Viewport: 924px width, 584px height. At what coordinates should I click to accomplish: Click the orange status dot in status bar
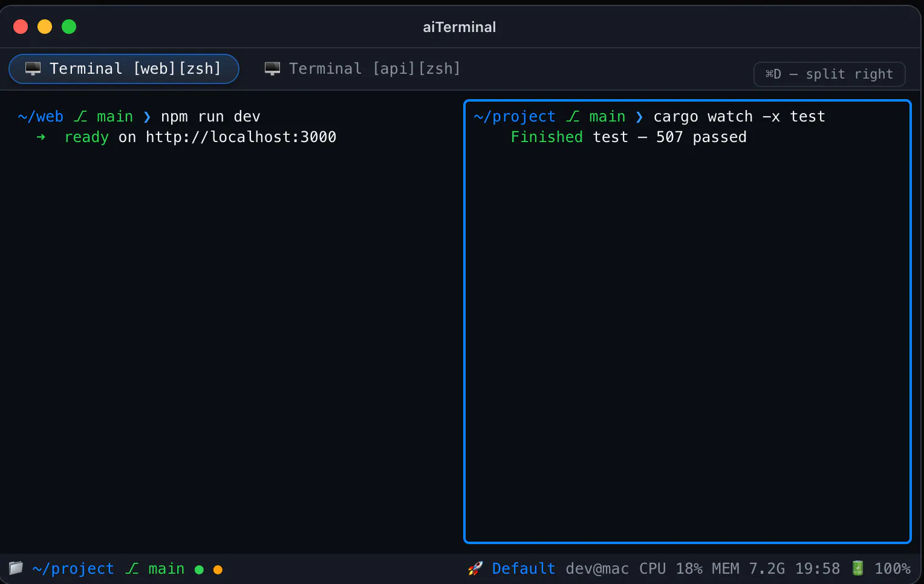(x=218, y=569)
